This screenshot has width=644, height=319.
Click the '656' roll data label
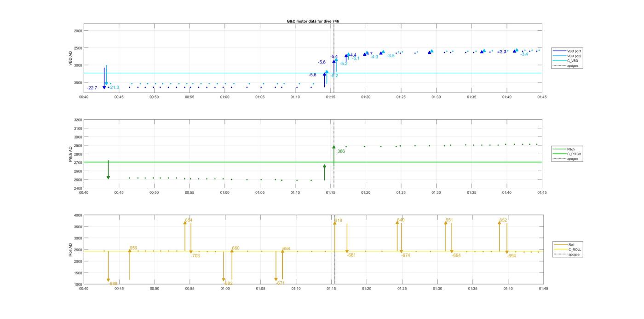coord(133,248)
